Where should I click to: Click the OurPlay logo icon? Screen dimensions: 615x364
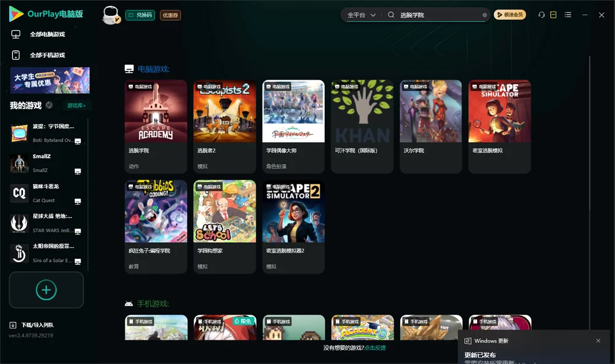(x=16, y=14)
